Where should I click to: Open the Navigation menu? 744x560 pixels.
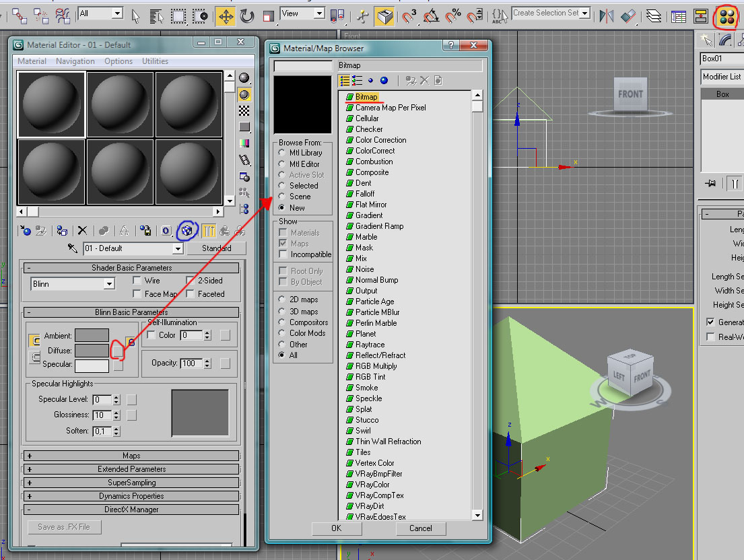coord(75,61)
